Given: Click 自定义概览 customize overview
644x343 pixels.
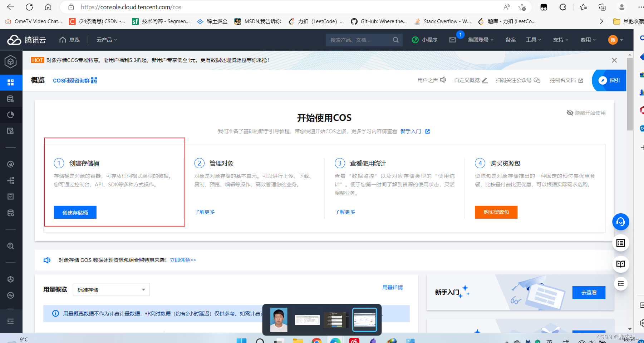Looking at the screenshot, I should (471, 80).
